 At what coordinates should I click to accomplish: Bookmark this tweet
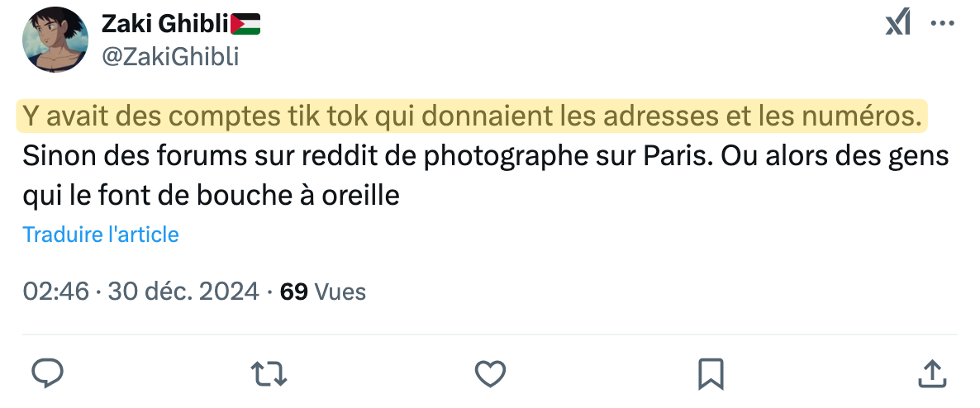711,373
